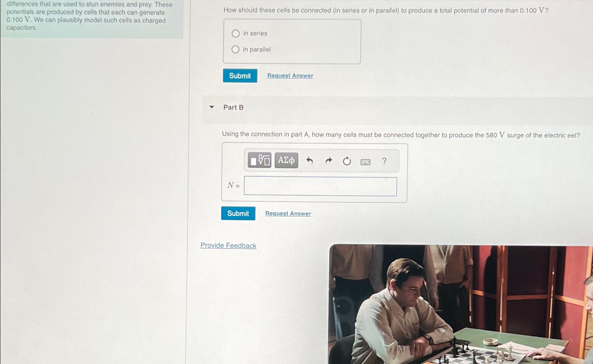The height and width of the screenshot is (364, 593).
Task: Click the redo arrow in equation toolbar
Action: (328, 161)
